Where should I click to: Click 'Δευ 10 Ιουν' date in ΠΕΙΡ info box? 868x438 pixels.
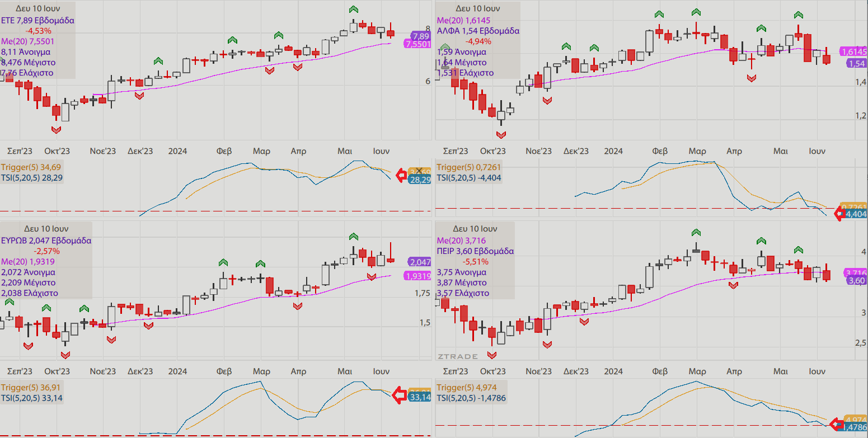click(x=476, y=229)
